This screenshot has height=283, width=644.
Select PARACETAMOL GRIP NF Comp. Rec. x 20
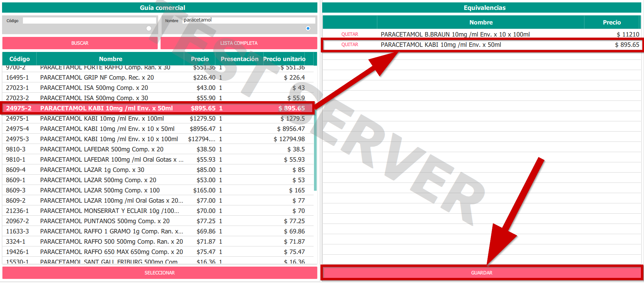97,78
